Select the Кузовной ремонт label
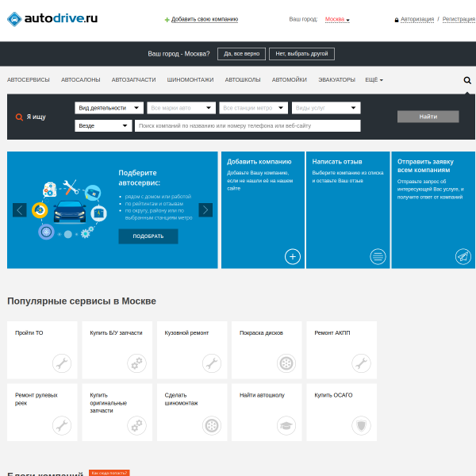 click(186, 333)
